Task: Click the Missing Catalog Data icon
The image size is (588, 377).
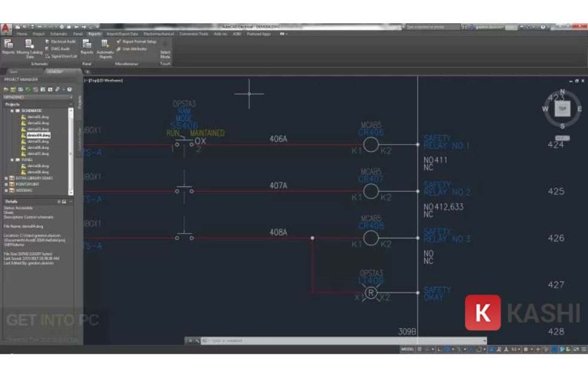Action: tap(29, 44)
